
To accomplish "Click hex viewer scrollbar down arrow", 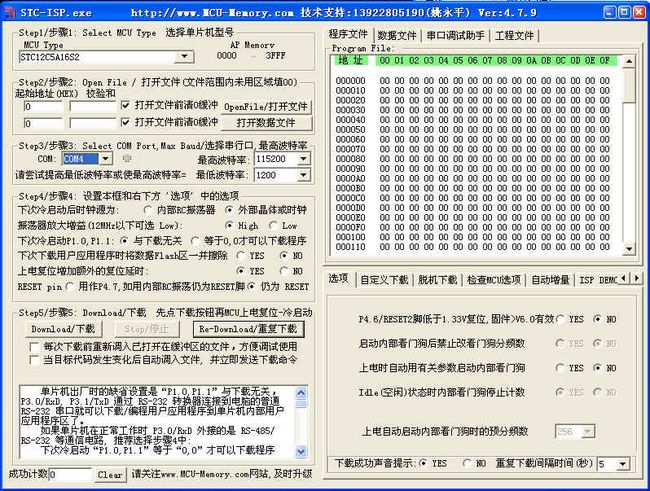I will [629, 249].
